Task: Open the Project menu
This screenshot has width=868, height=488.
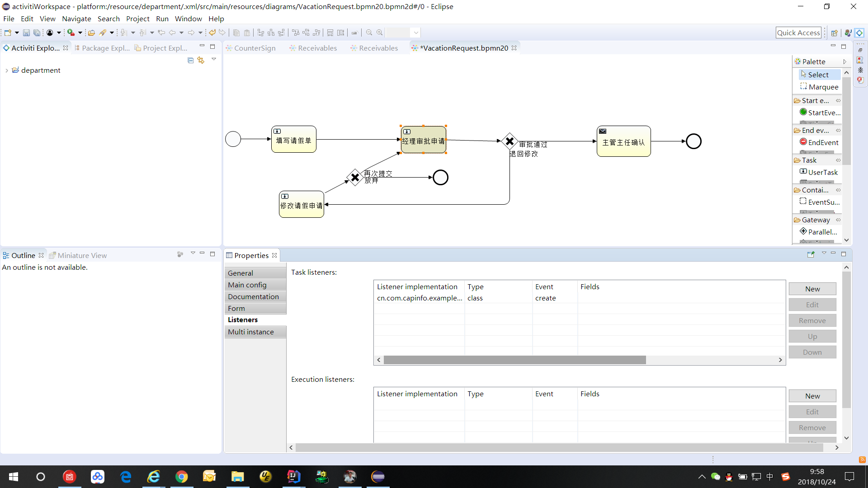Action: (x=137, y=19)
